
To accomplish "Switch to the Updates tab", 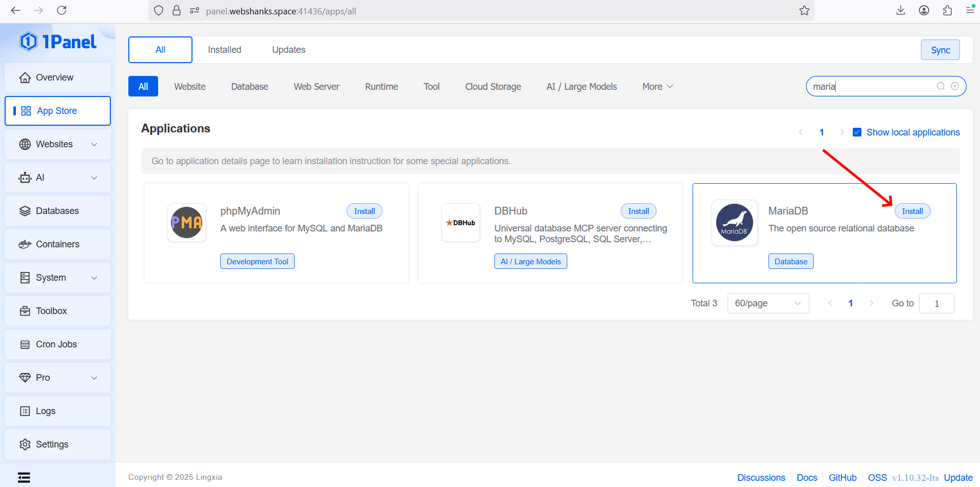I will coord(289,50).
